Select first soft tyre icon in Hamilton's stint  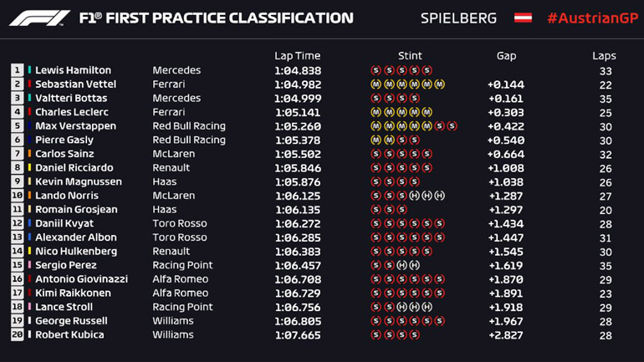point(376,70)
